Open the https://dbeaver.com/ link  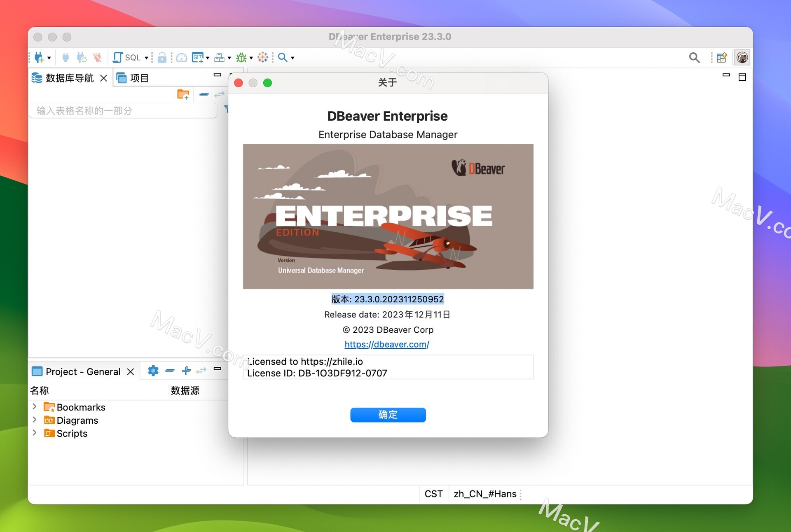coord(387,344)
